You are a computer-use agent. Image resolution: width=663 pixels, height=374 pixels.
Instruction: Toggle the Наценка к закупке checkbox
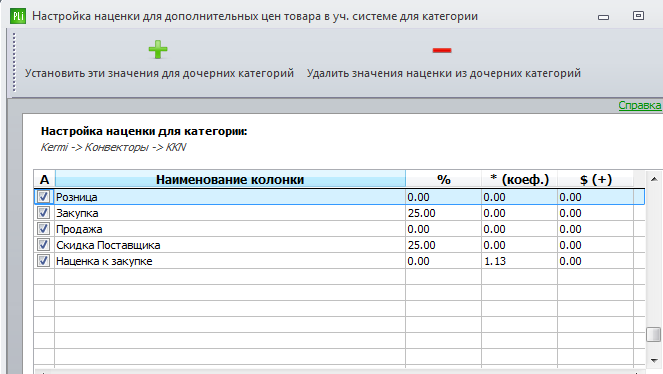tap(43, 261)
